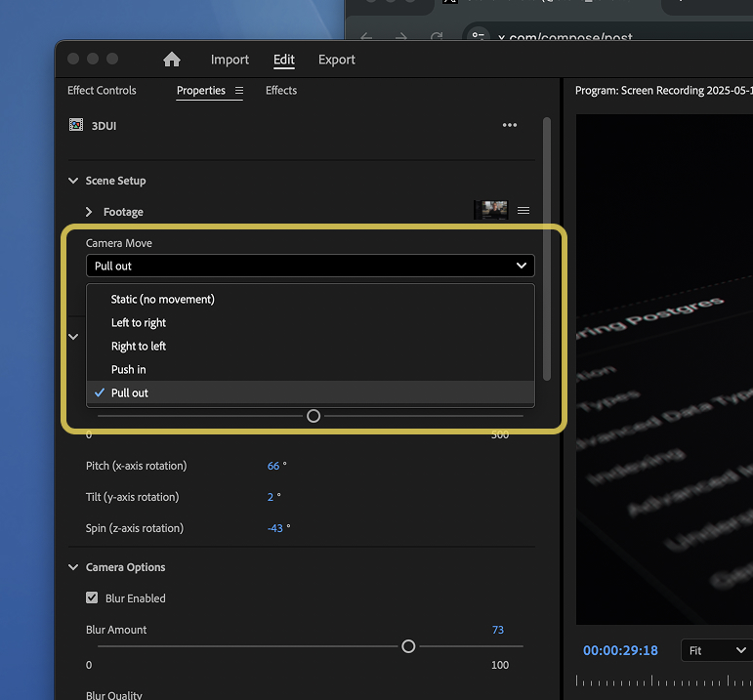Click the 3DUI clip icon
This screenshot has height=700, width=753.
tap(76, 125)
